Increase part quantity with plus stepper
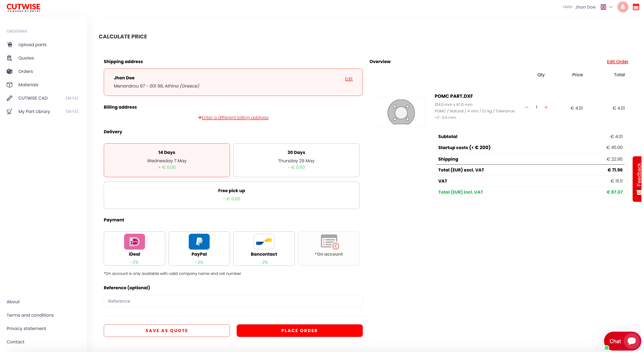The image size is (644, 358). [x=546, y=107]
